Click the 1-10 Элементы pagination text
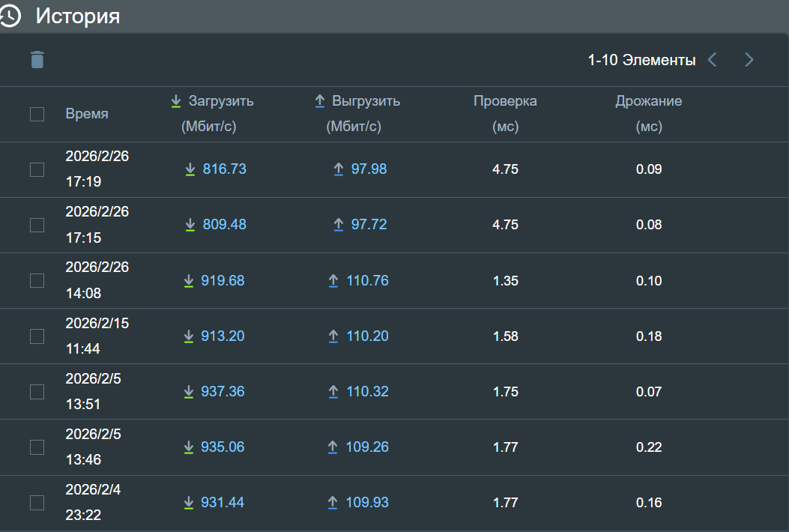The width and height of the screenshot is (789, 532). (x=642, y=60)
